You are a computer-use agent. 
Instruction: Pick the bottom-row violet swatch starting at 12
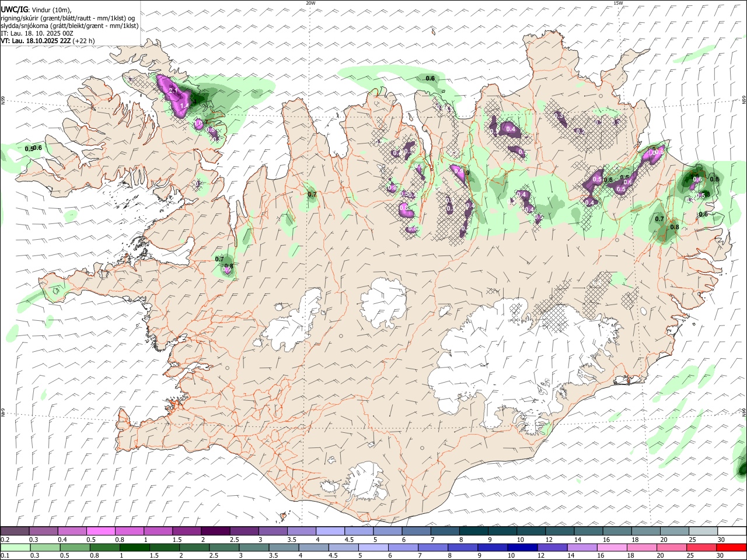tap(552, 548)
